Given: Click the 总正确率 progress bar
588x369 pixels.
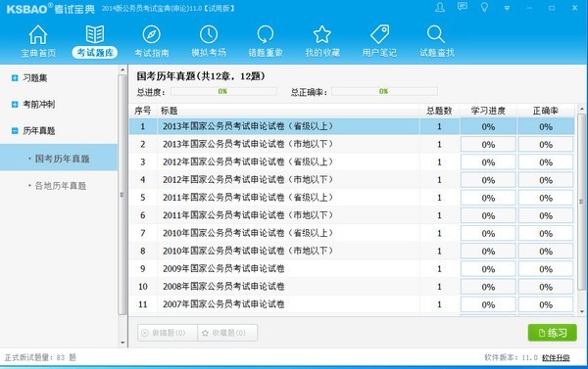Looking at the screenshot, I should point(384,91).
